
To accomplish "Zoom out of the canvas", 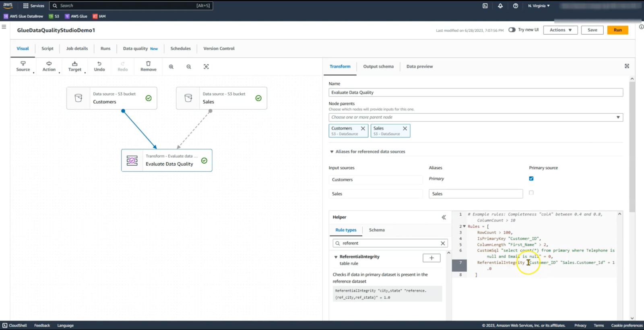I will click(189, 67).
